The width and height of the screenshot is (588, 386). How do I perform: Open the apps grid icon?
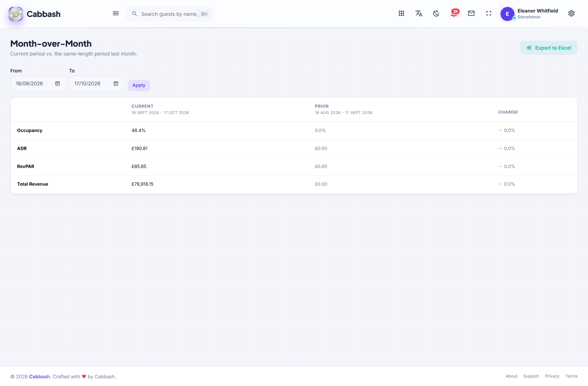tap(401, 14)
